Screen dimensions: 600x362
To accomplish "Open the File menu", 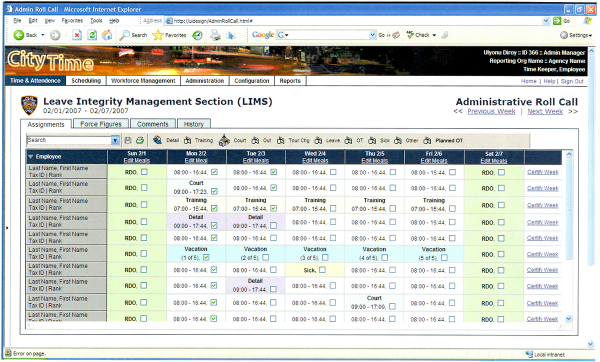I will coord(17,21).
